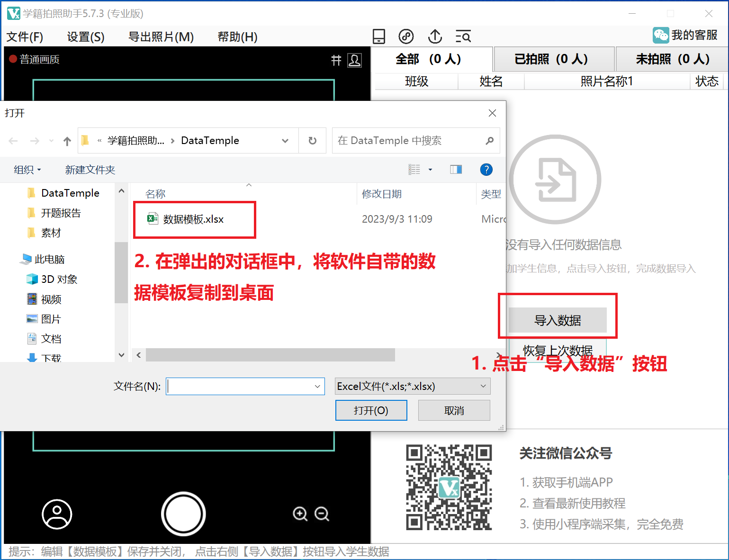Viewport: 729px width, 560px height.
Task: Click the 打开(O) button in the dialog
Action: pyautogui.click(x=371, y=410)
